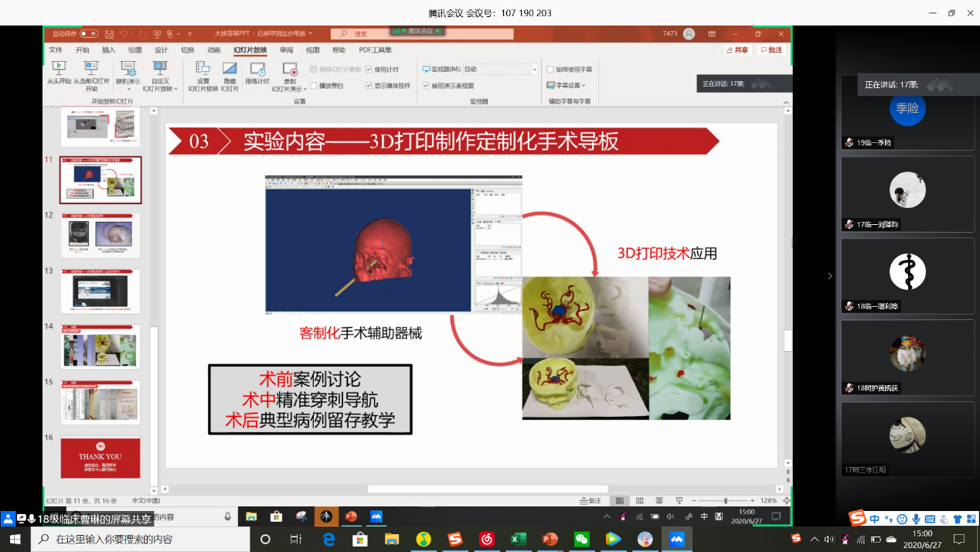Enable the 始终使用字幕 checkbox
The height and width of the screenshot is (552, 980).
[550, 70]
